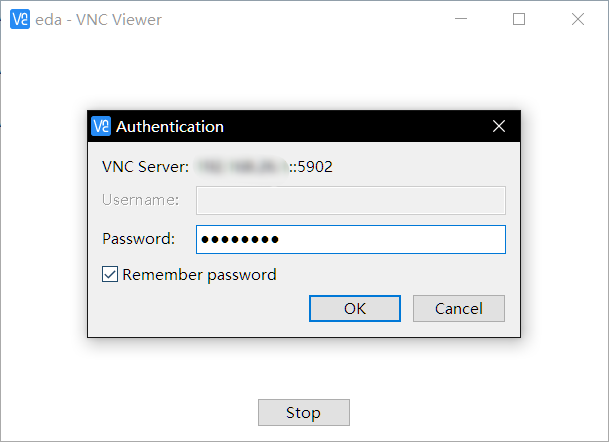The height and width of the screenshot is (442, 609).
Task: Click the VNC Viewer logo in main title bar
Action: click(x=20, y=19)
